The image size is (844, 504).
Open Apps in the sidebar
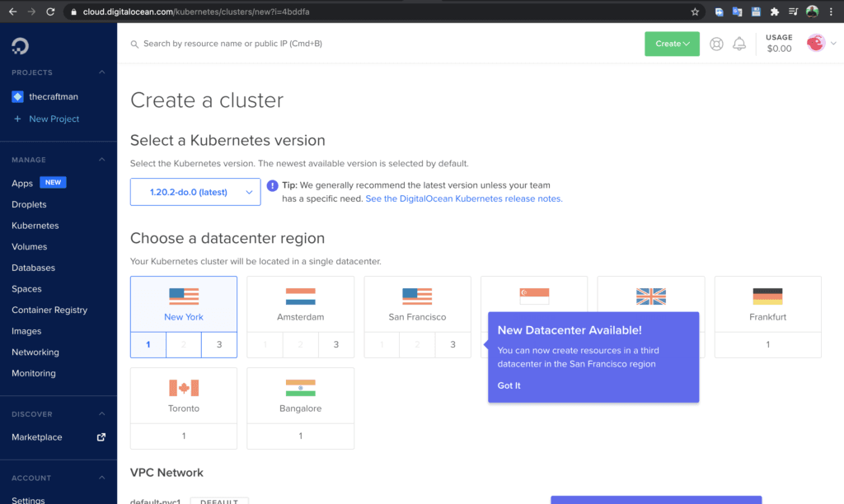(22, 184)
